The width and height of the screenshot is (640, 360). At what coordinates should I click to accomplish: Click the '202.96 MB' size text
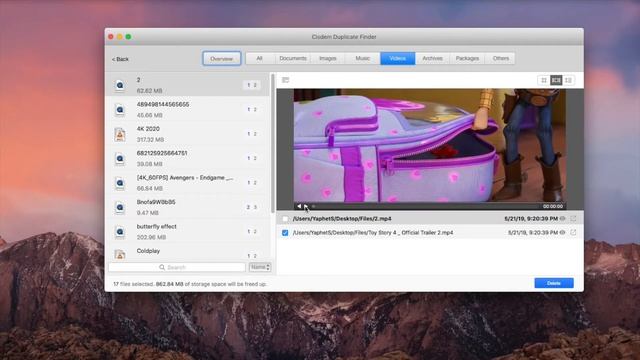pos(151,237)
